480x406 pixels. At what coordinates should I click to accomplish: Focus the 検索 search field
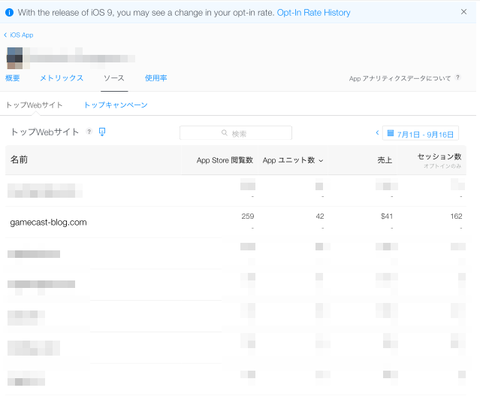pyautogui.click(x=236, y=133)
